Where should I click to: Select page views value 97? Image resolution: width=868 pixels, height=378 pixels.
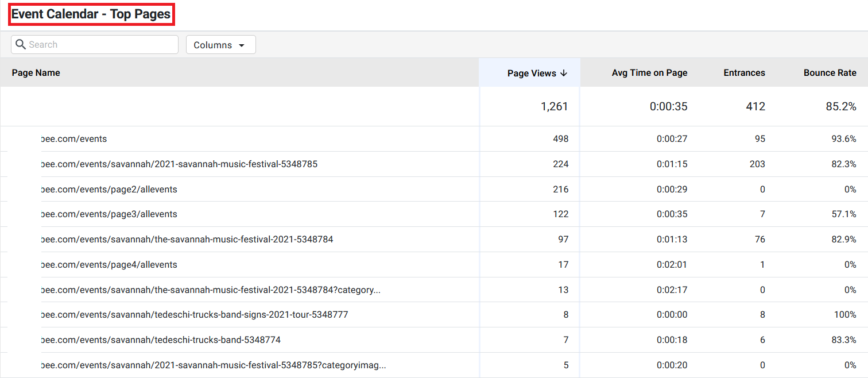[x=563, y=240]
